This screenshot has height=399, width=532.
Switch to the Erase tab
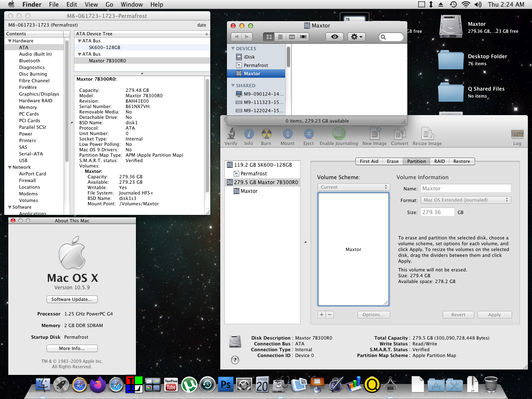[x=392, y=161]
